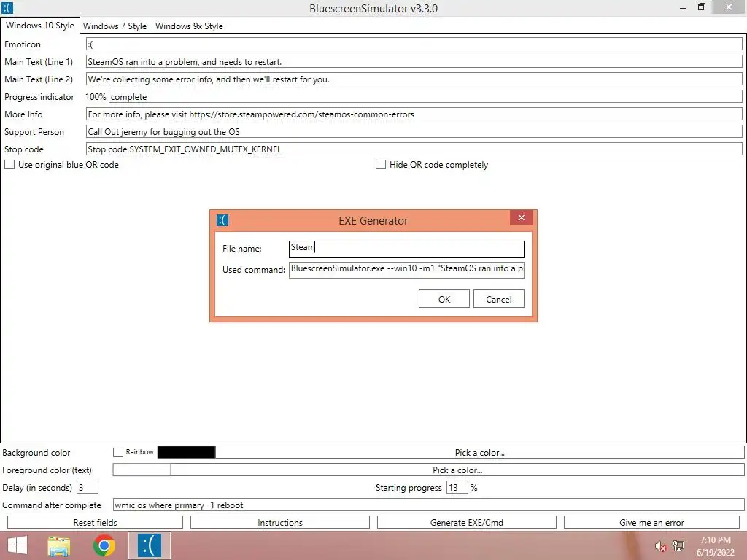Image resolution: width=747 pixels, height=560 pixels.
Task: Minimize the BluescreenSimulator window
Action: click(x=682, y=8)
